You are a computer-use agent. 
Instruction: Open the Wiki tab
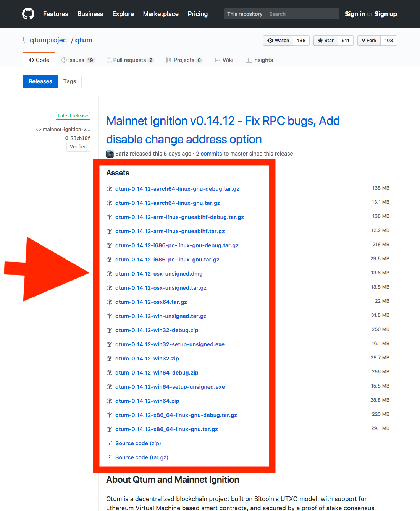224,60
